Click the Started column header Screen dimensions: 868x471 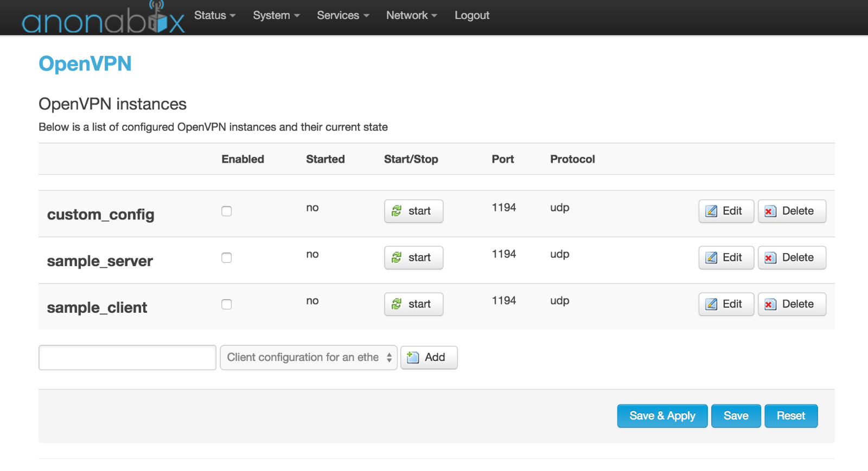click(325, 159)
